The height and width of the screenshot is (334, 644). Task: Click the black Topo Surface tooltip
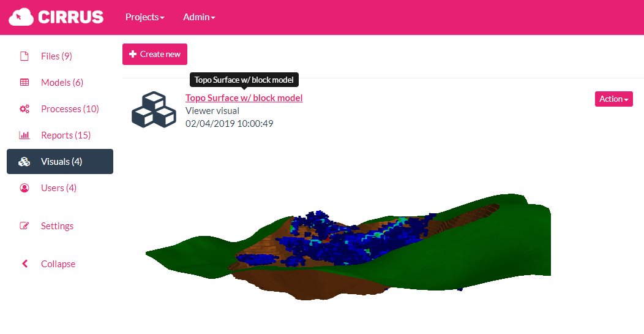tap(244, 80)
